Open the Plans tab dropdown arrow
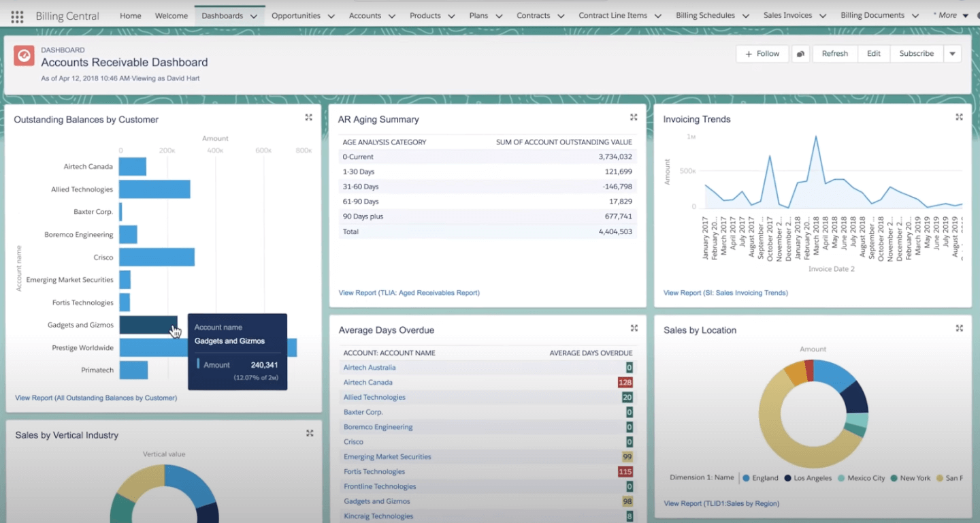This screenshot has height=523, width=980. pos(499,16)
